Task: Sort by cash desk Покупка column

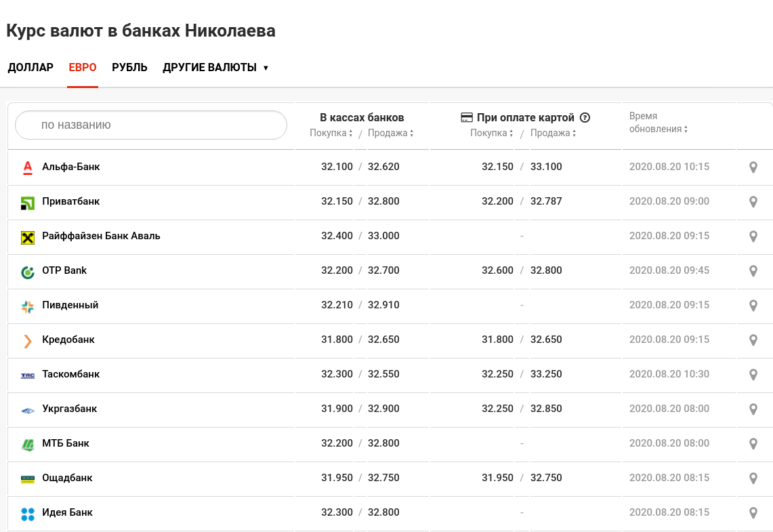Action: tap(331, 133)
